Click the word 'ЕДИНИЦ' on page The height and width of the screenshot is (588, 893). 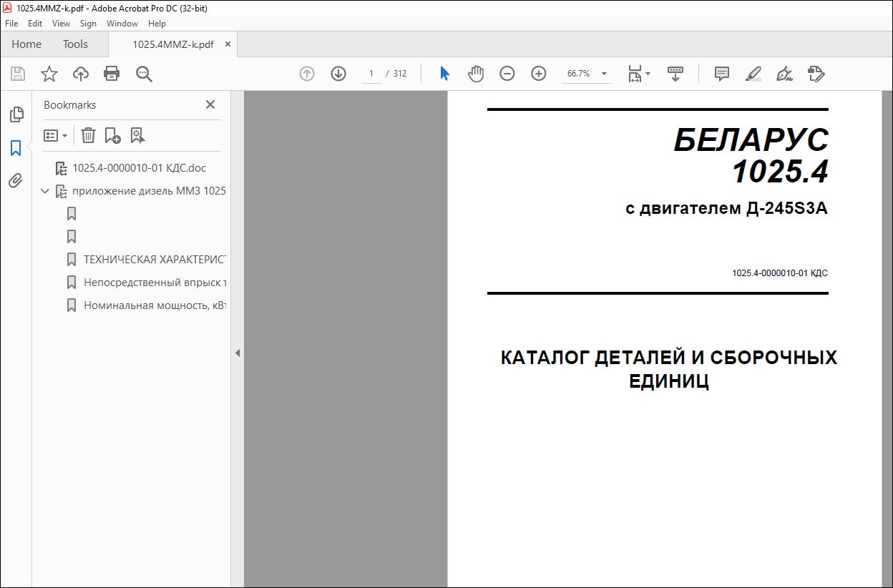[x=669, y=381]
